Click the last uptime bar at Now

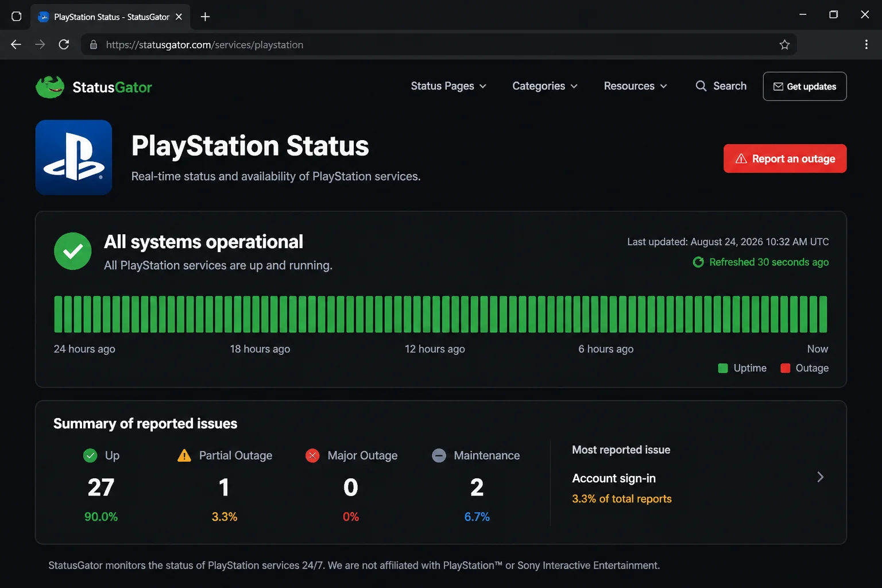[x=823, y=314]
